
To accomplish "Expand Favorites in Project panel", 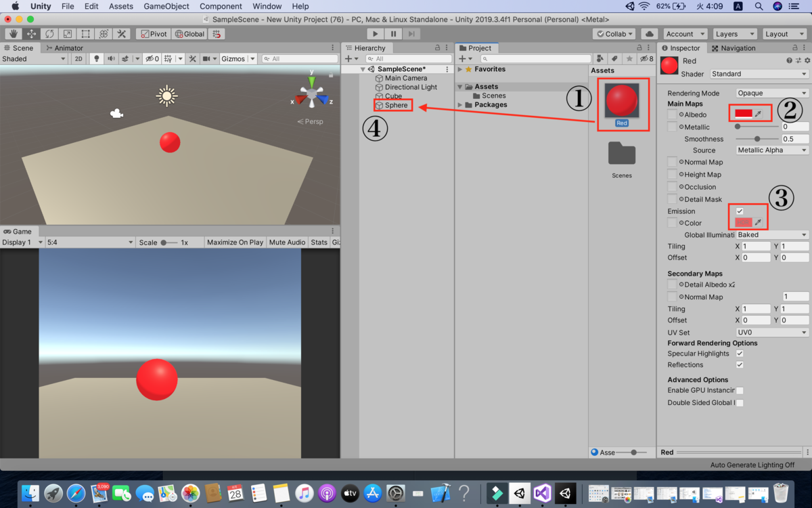I will (x=460, y=69).
